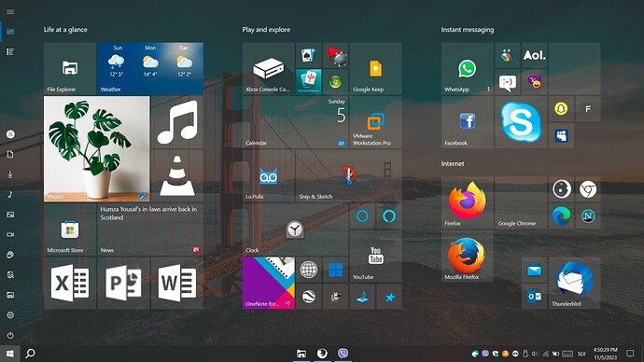Launch VLC media player cone tile

coord(177,175)
